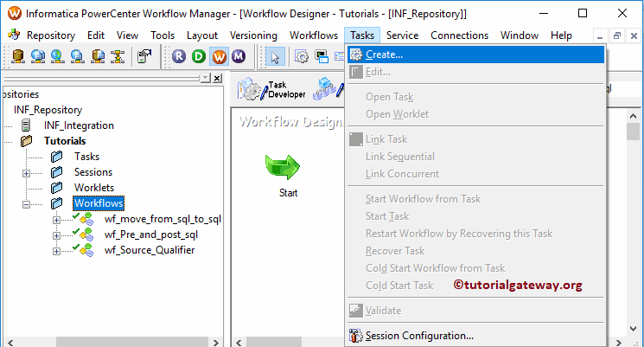Close the navigator panel
The height and width of the screenshot is (347, 644).
(217, 78)
